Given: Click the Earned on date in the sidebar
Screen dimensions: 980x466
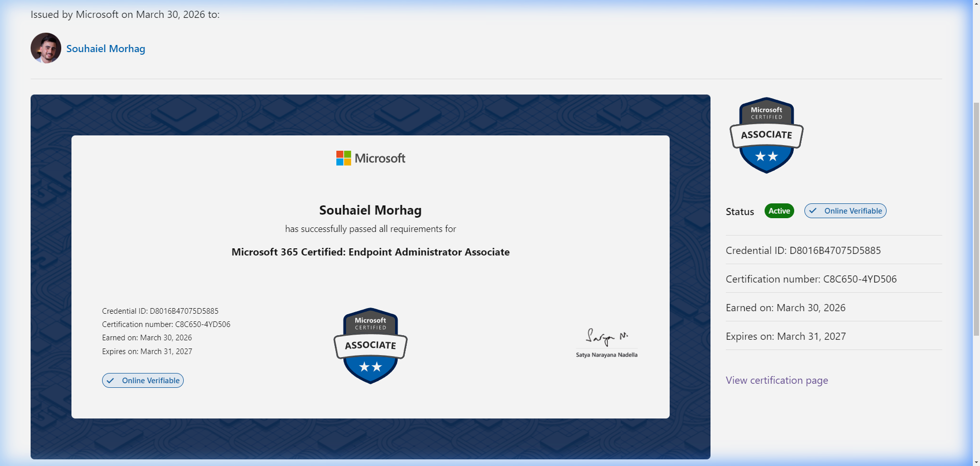Looking at the screenshot, I should (786, 308).
